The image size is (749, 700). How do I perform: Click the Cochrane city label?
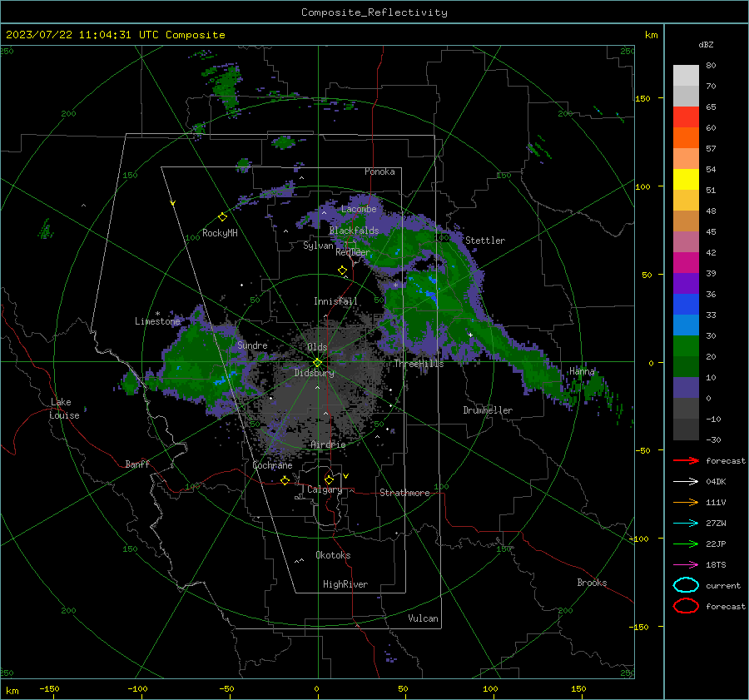(272, 465)
